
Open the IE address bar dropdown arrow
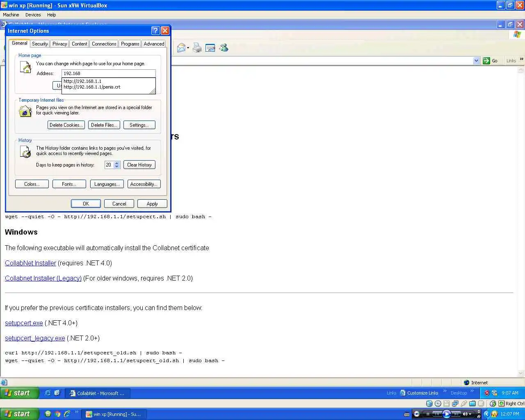point(476,61)
